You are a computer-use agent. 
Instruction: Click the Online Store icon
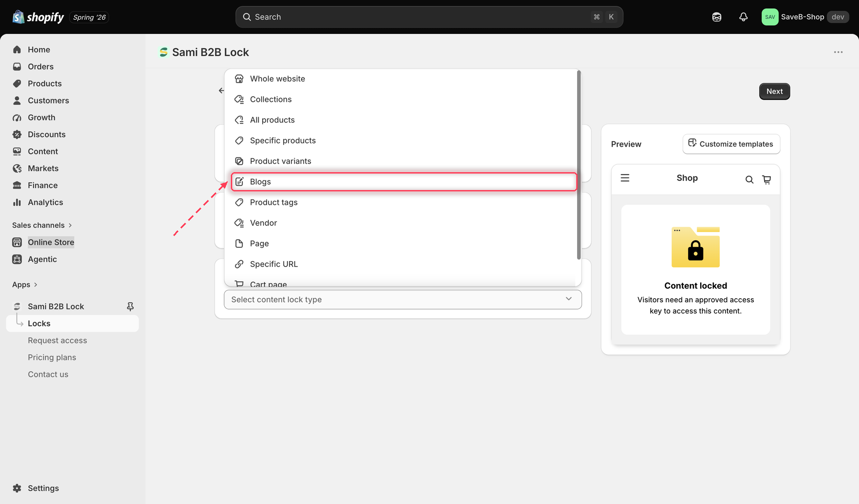point(17,242)
